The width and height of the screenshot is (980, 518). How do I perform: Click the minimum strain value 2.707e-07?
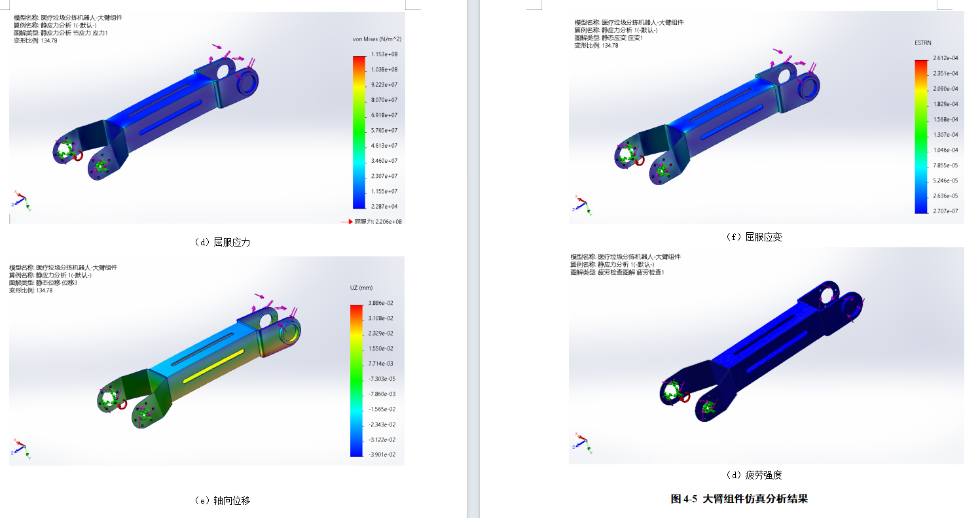946,211
